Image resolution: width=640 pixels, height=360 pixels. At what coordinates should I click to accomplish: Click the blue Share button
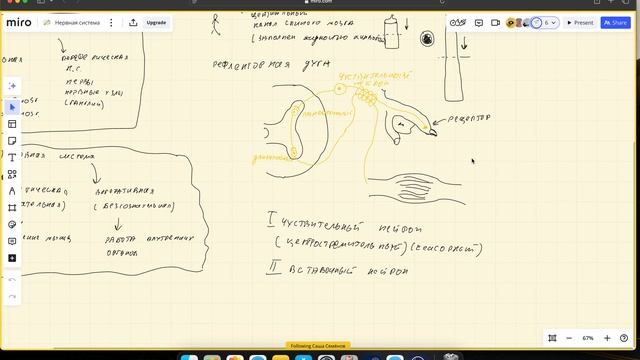(615, 23)
